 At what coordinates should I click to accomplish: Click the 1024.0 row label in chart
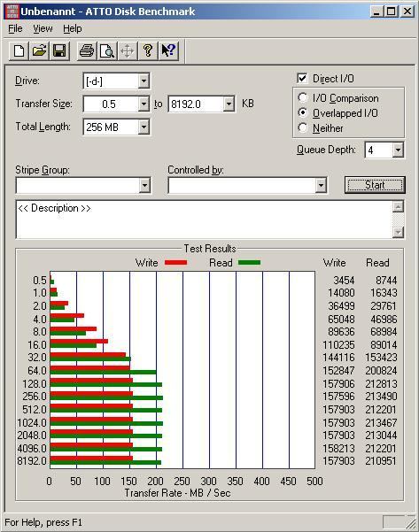[32, 423]
